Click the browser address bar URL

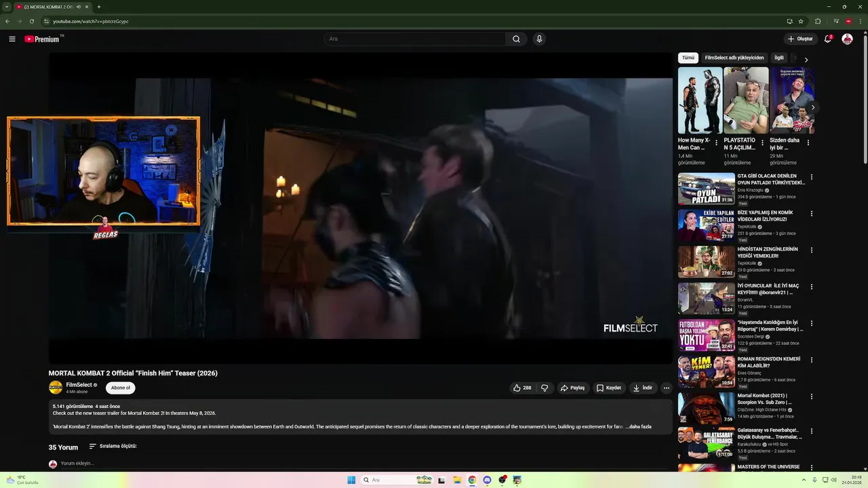(x=91, y=21)
